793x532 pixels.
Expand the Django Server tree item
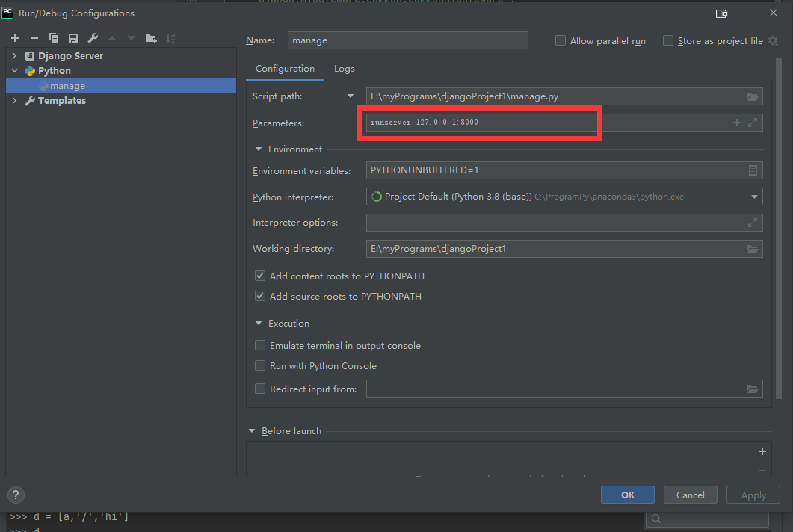[13, 55]
